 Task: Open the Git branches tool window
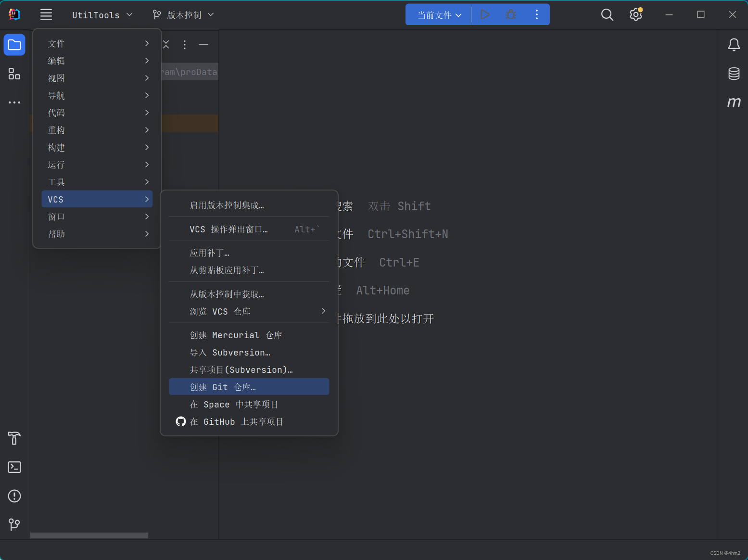14,524
